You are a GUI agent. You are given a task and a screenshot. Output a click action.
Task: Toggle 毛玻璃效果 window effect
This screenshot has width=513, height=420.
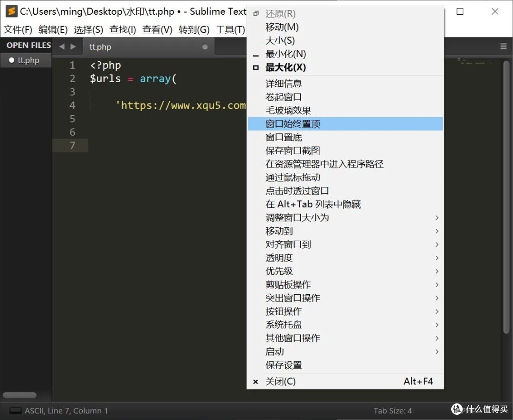(288, 111)
